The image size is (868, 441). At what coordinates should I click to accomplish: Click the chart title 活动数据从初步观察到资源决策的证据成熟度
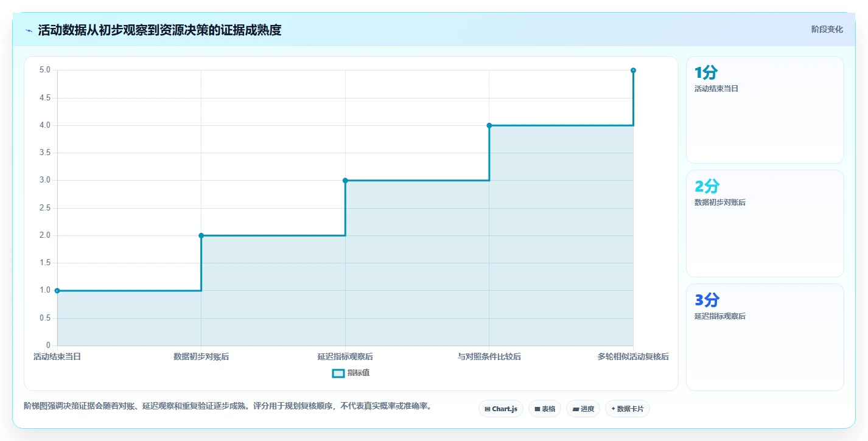point(159,30)
